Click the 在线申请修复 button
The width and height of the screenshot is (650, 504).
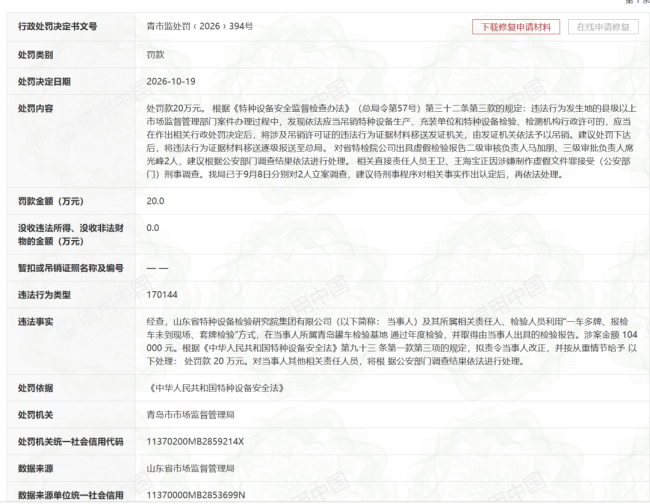point(603,27)
